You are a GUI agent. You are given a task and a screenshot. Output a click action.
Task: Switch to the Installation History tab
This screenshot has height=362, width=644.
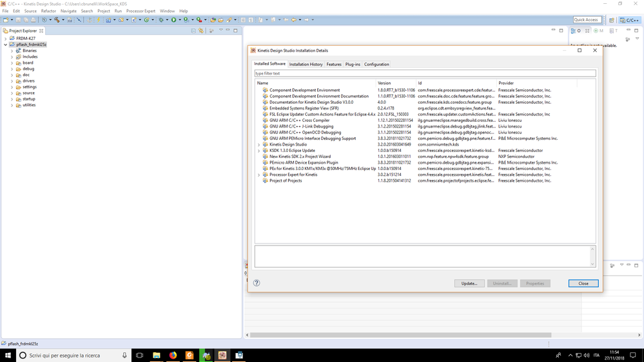coord(306,64)
